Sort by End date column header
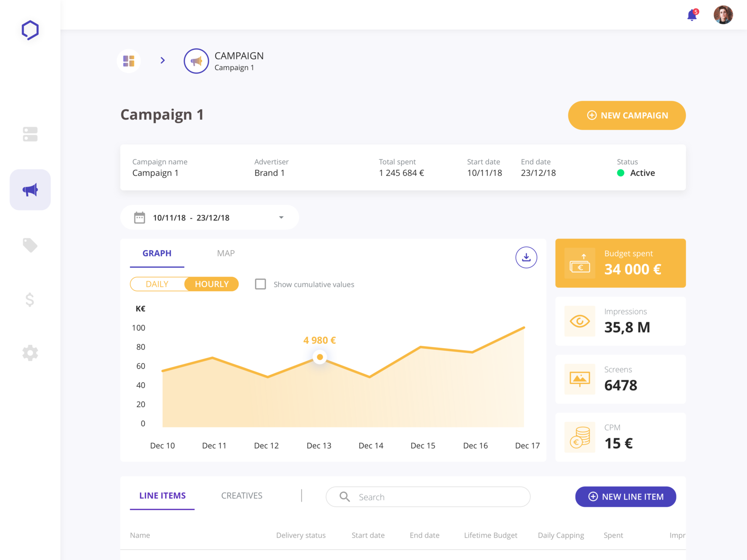Screen dimensions: 747x560 [425, 535]
